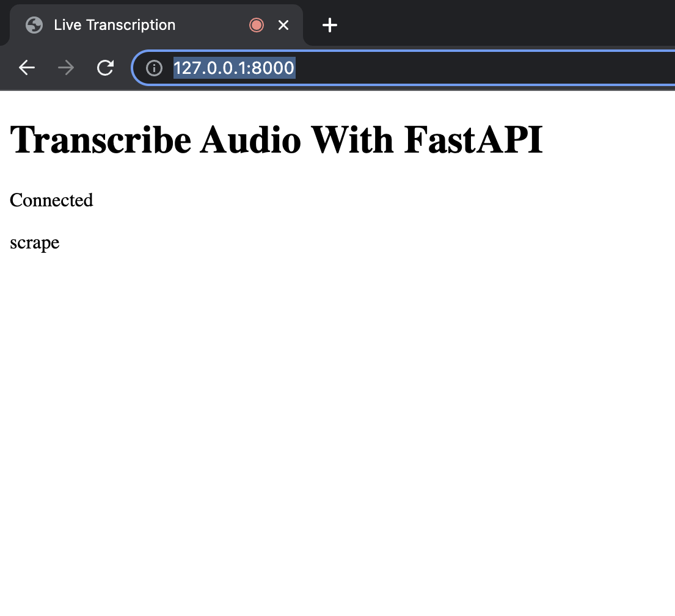Image resolution: width=675 pixels, height=616 pixels.
Task: Open a new tab with the plus button
Action: 330,25
